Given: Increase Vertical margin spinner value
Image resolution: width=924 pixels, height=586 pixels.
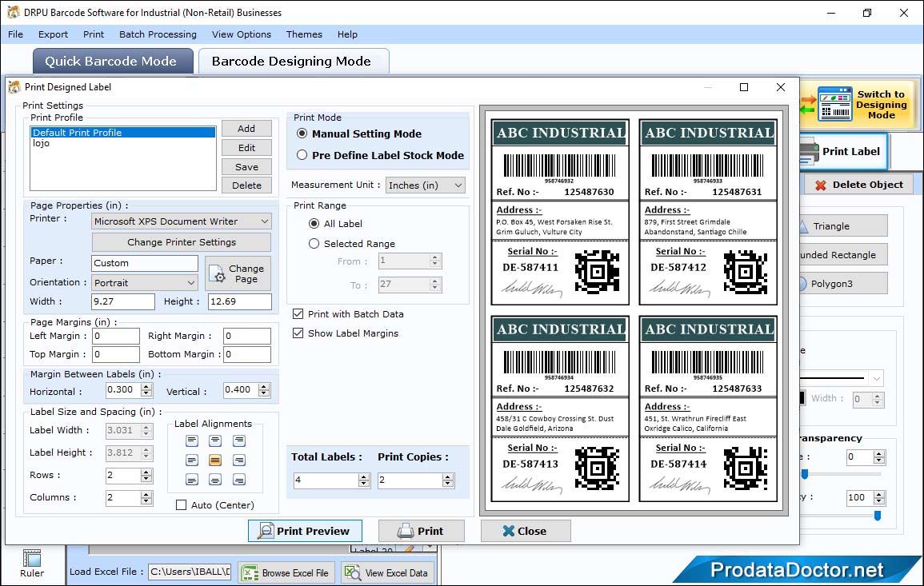Looking at the screenshot, I should click(x=264, y=386).
